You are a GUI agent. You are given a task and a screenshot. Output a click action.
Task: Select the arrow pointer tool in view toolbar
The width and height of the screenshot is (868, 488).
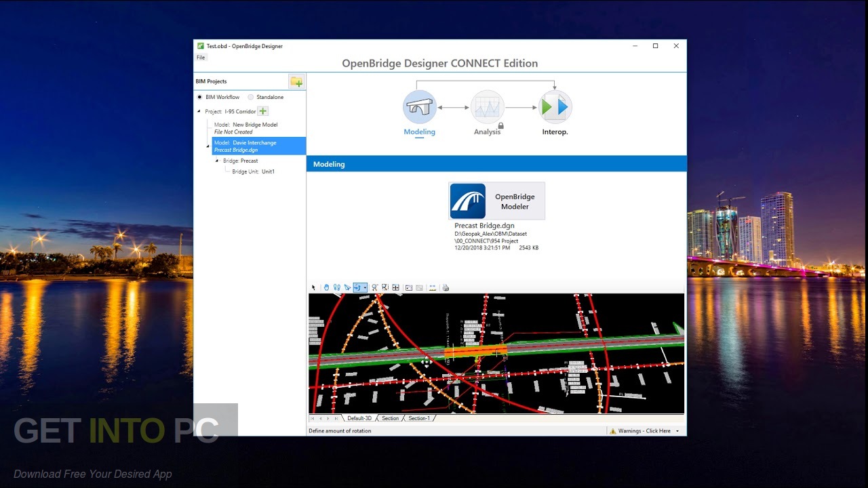(314, 287)
